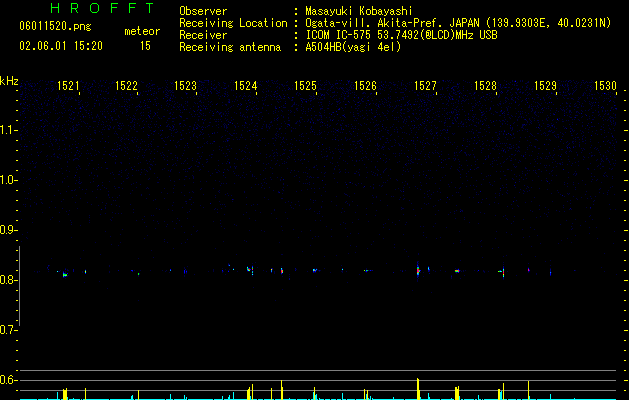Click the meteor count value 15
The width and height of the screenshot is (629, 400).
(145, 46)
